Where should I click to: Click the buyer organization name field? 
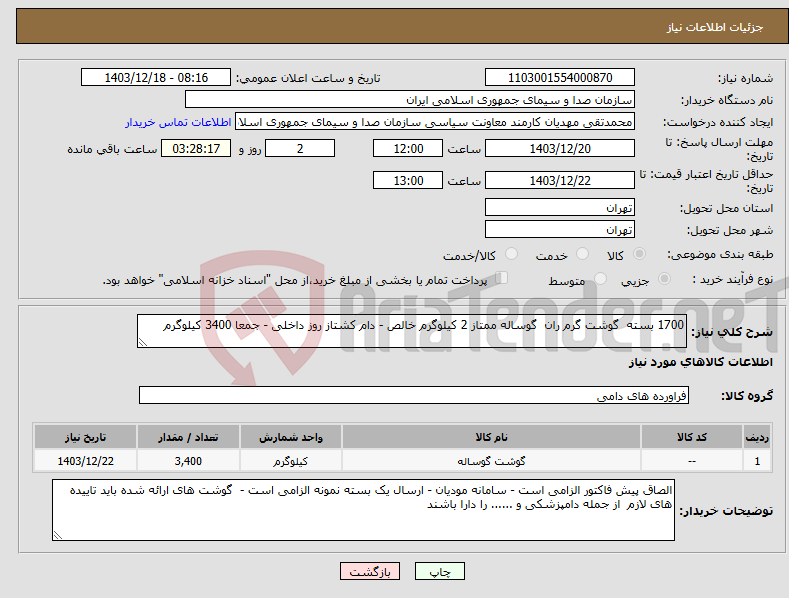[x=410, y=100]
